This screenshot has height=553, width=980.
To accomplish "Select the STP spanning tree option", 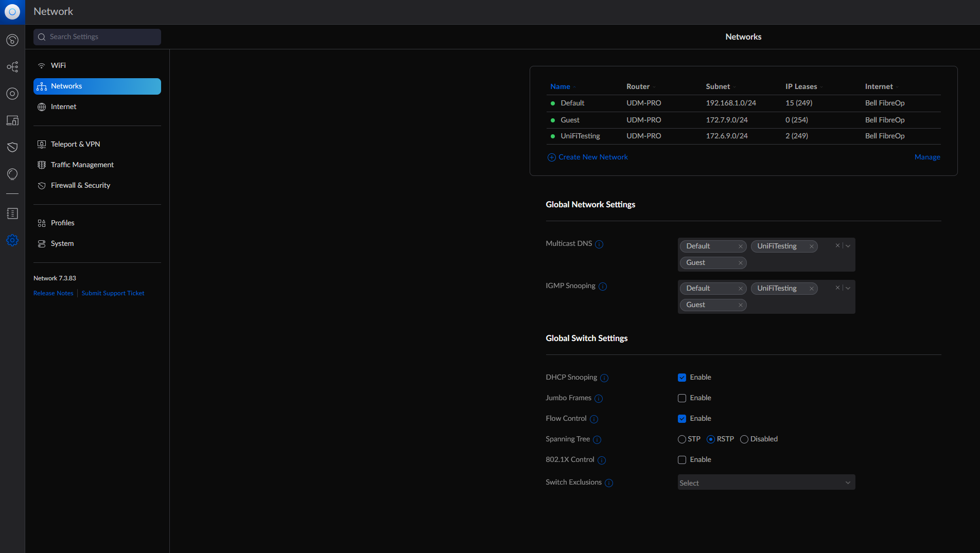I will (x=682, y=439).
